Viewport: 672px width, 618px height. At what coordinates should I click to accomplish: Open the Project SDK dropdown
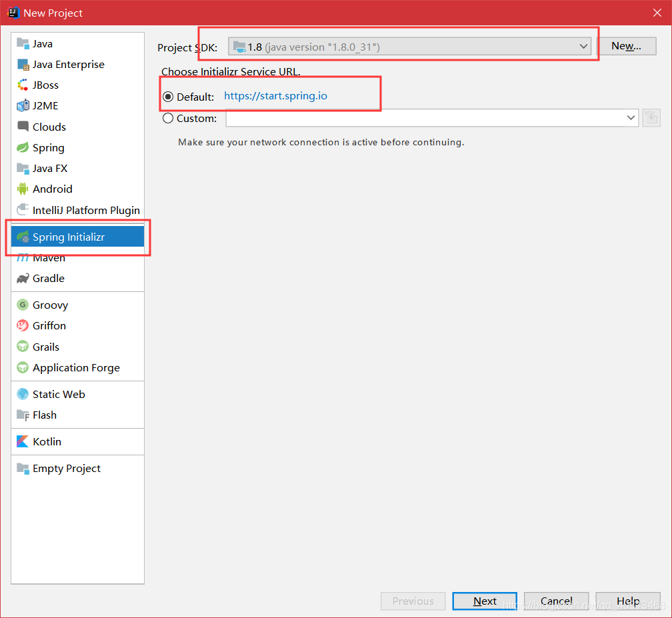click(x=409, y=46)
